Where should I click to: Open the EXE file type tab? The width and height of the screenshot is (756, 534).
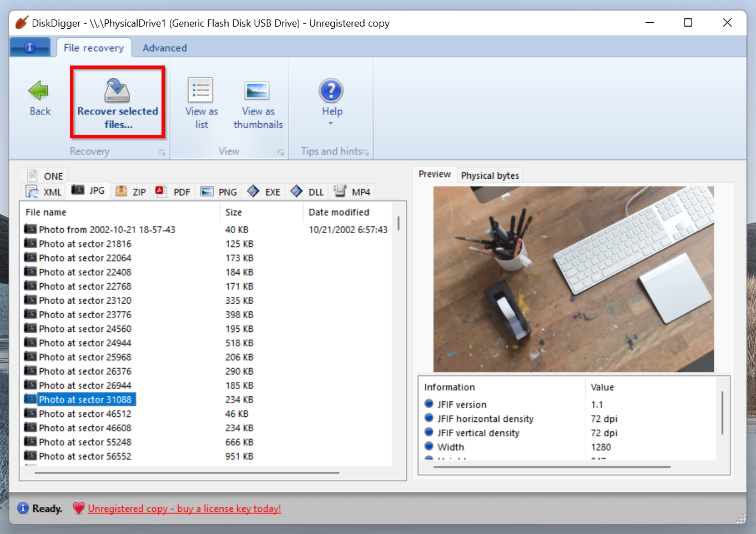click(x=264, y=192)
